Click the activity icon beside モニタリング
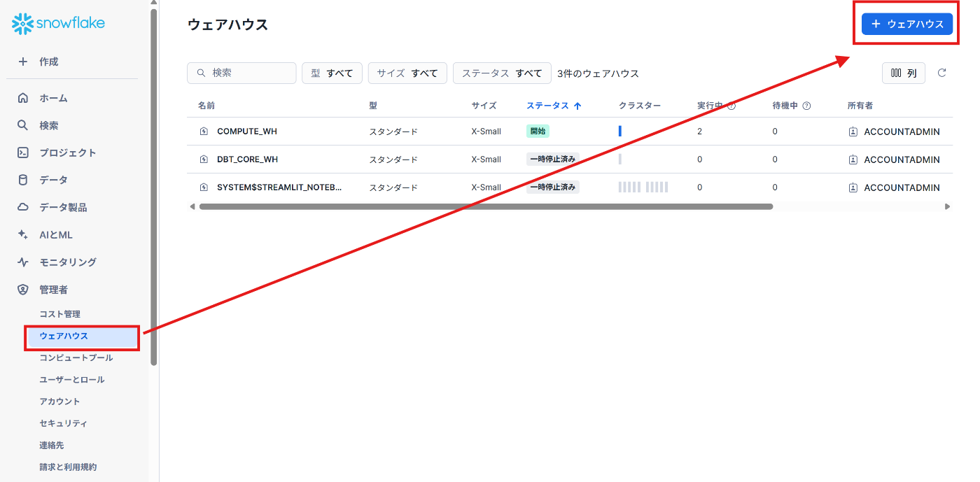The height and width of the screenshot is (482, 980). (x=23, y=262)
